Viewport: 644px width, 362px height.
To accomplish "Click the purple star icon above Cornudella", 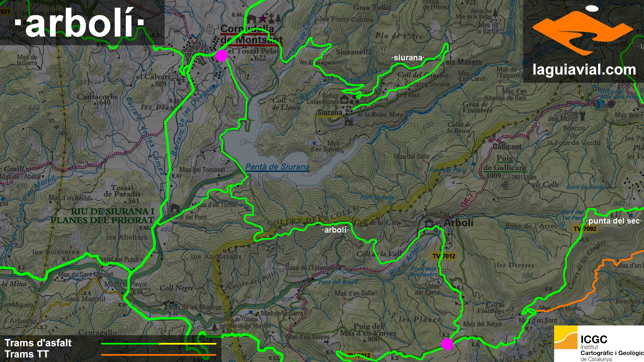I will tap(262, 18).
